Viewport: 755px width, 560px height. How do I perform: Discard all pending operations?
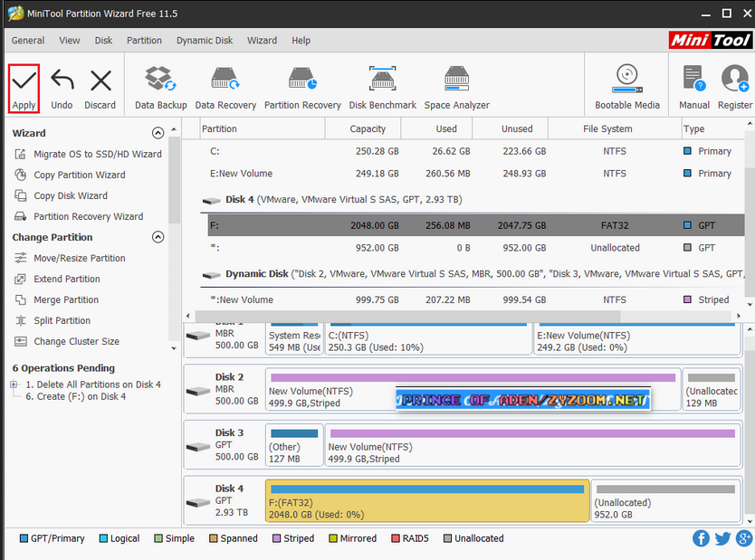coord(100,89)
